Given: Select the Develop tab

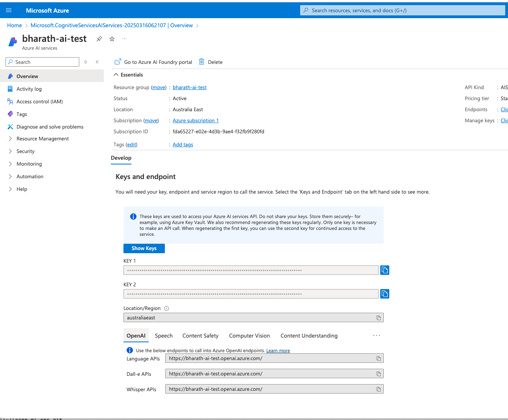Looking at the screenshot, I should [121, 158].
